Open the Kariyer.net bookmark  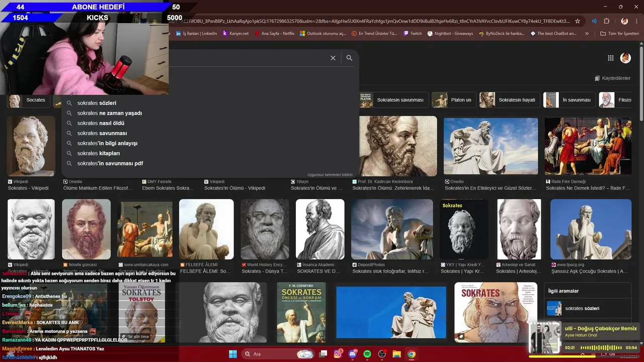click(x=235, y=34)
